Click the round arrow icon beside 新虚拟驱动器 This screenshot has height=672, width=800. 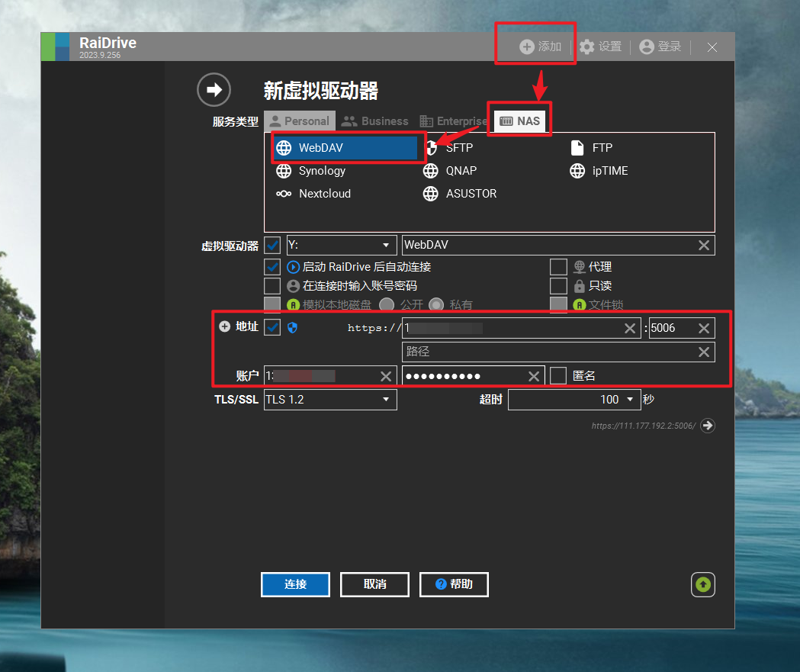point(214,90)
